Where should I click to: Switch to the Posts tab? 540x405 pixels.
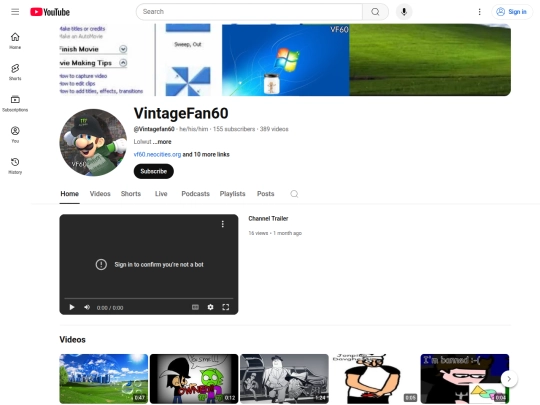266,194
